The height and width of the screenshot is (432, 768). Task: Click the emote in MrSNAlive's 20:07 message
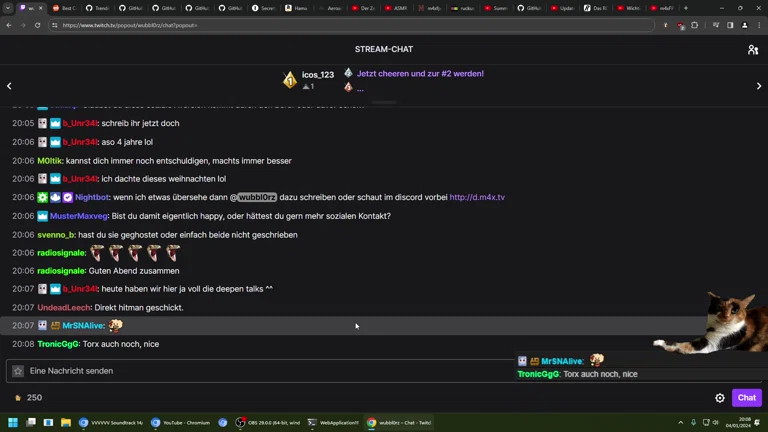[116, 325]
